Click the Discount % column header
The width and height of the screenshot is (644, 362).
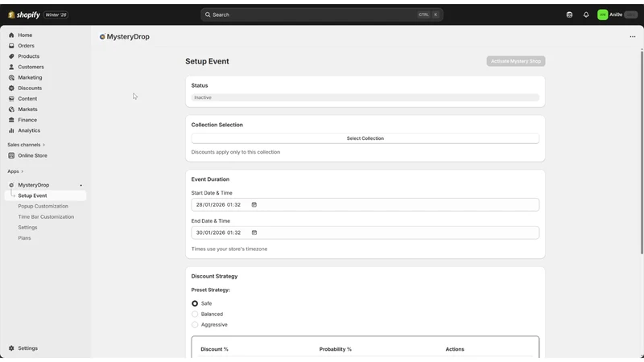[214, 349]
